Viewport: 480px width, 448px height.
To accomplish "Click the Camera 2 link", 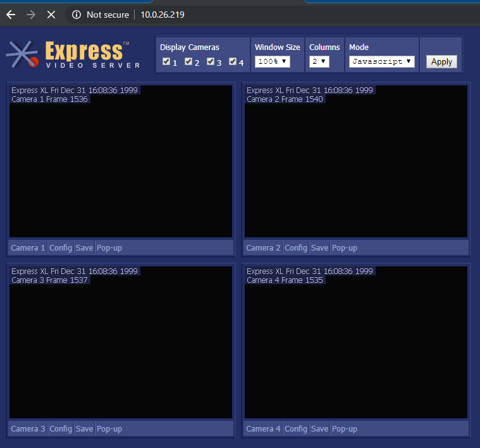I will (263, 248).
